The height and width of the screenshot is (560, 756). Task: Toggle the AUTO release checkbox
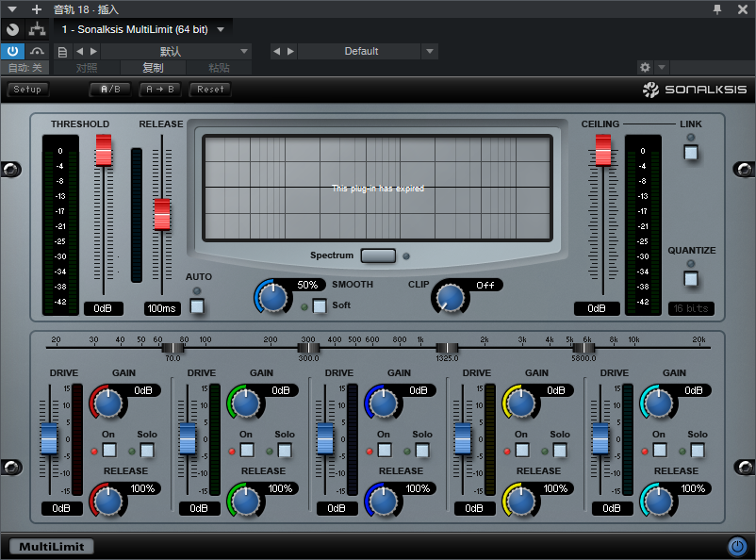pyautogui.click(x=197, y=305)
